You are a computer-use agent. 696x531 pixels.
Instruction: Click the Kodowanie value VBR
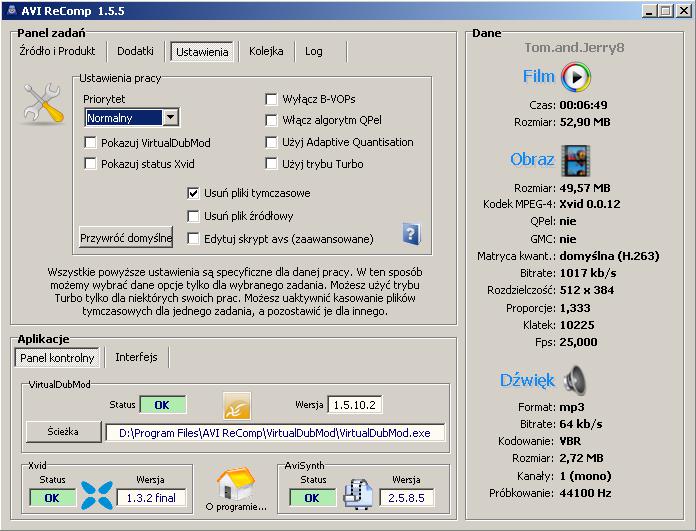click(570, 441)
